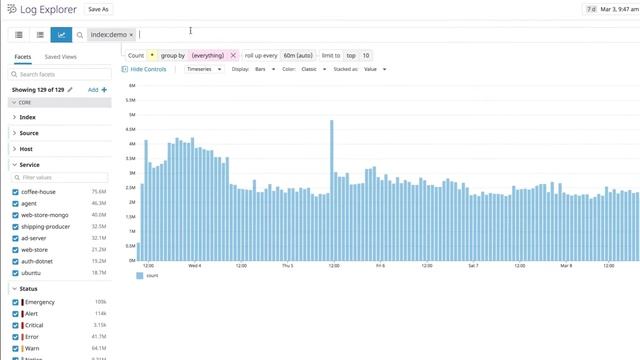
Task: Click the Mar 3, 9:47 am date text
Action: (x=620, y=9)
